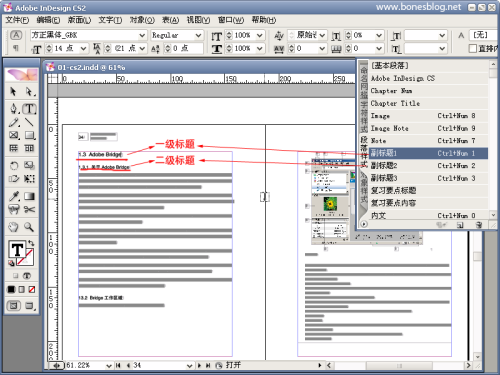Image resolution: width=500 pixels, height=375 pixels.
Task: Switch to Normal view mode
Action: click(x=14, y=305)
